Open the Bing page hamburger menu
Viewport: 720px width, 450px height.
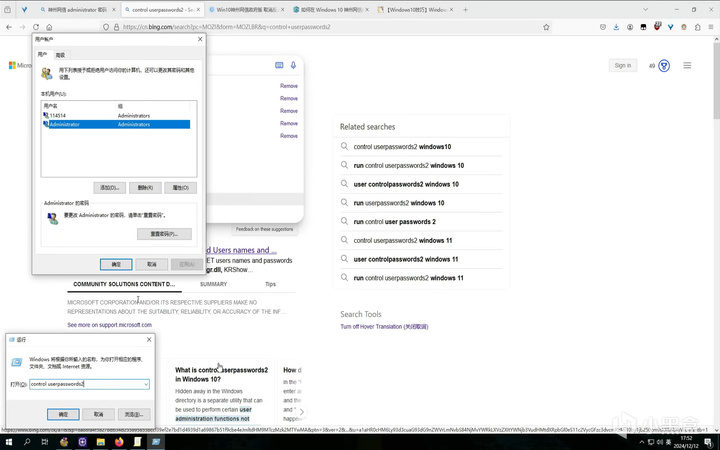pyautogui.click(x=687, y=66)
